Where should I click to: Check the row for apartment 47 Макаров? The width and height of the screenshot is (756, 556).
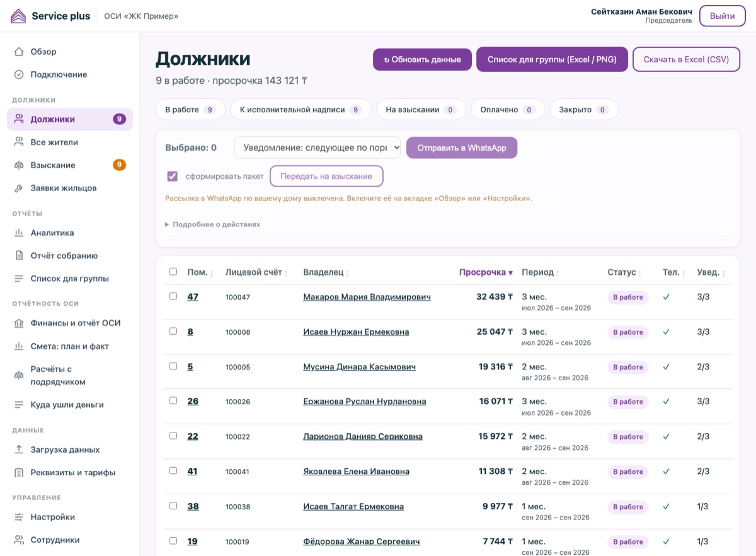[x=173, y=296]
